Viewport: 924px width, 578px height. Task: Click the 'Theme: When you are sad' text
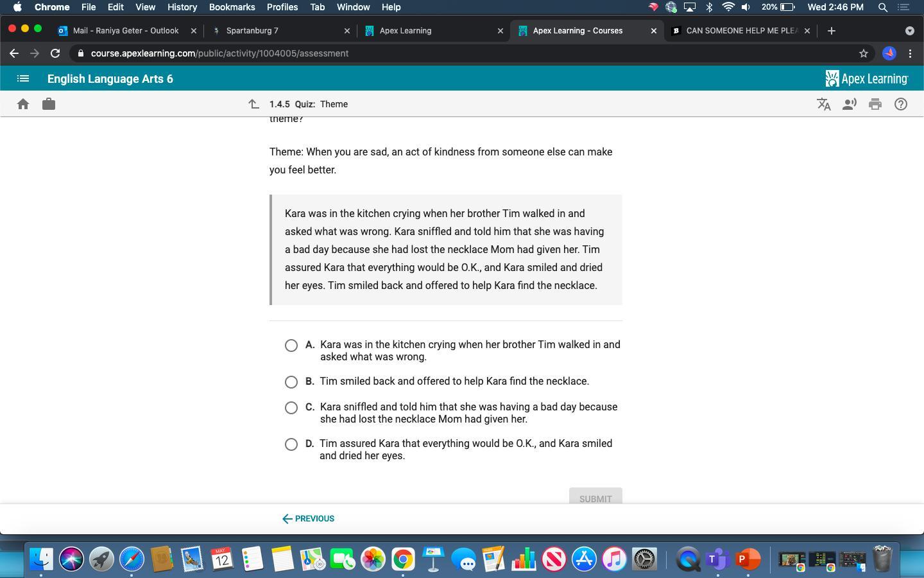(x=441, y=161)
